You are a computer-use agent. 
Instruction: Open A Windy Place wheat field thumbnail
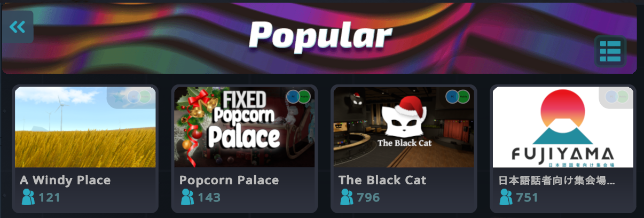[x=85, y=127]
